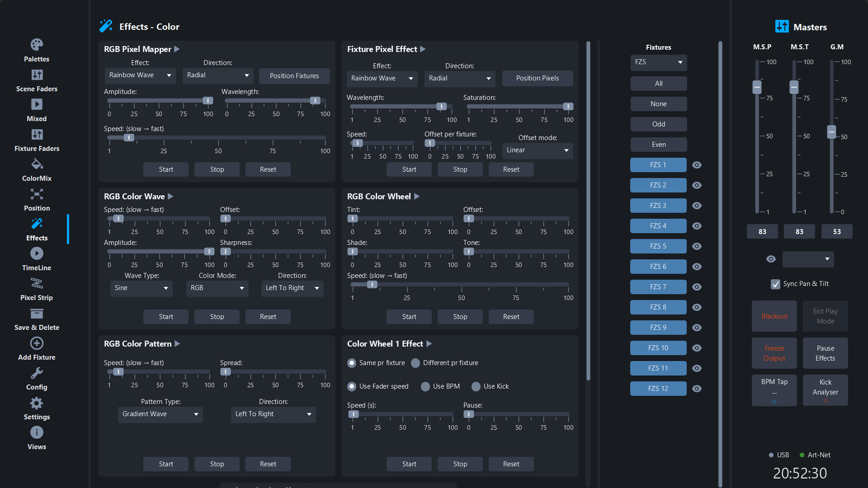Click Freeze Output button
The width and height of the screenshot is (868, 488).
tap(774, 353)
